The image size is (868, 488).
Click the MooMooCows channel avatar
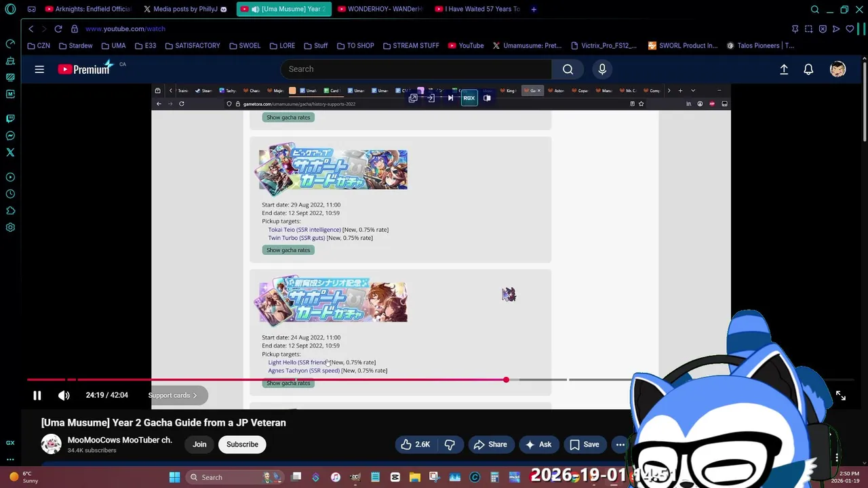coord(51,444)
